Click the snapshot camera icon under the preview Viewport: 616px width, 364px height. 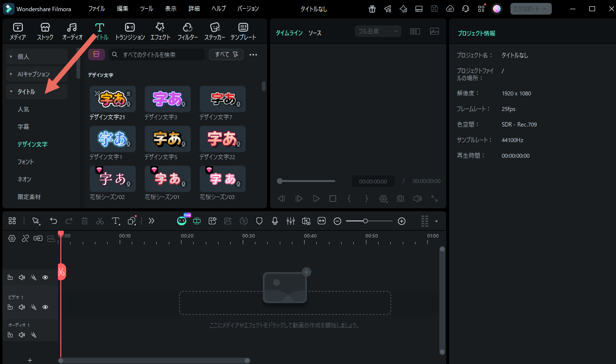pyautogui.click(x=400, y=199)
